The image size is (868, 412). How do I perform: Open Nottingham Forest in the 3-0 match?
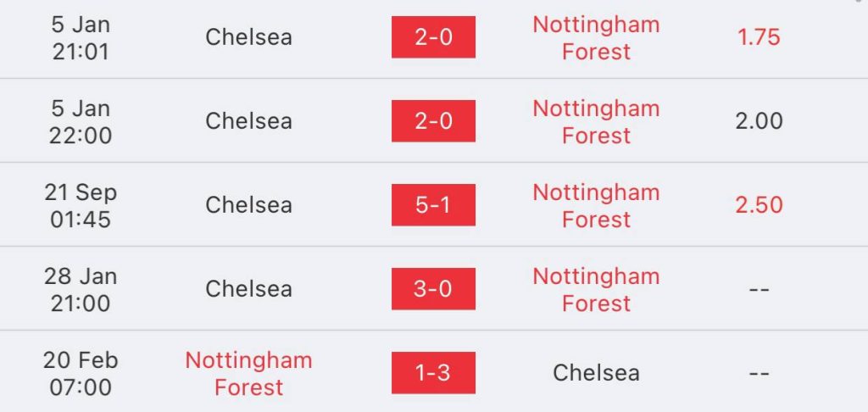[596, 289]
